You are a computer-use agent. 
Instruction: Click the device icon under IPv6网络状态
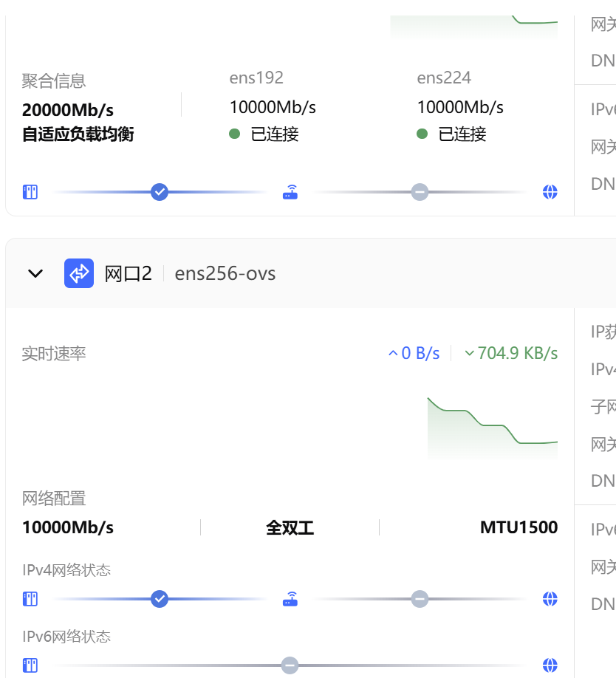coord(30,665)
